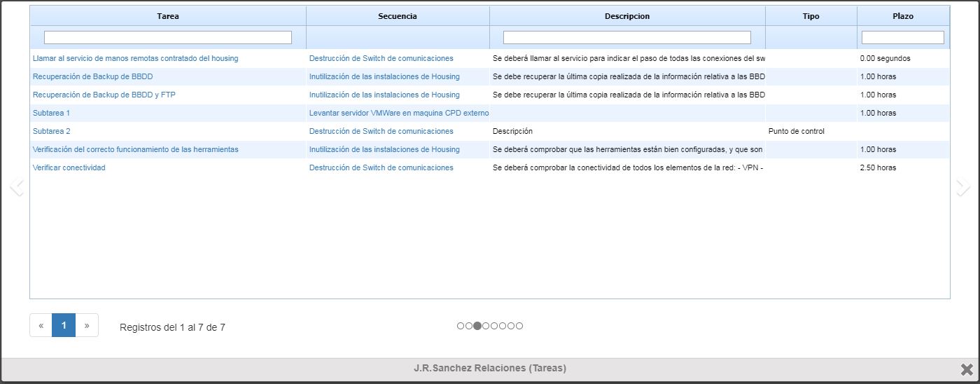Select the last carousel indicator dot
Image resolution: width=980 pixels, height=384 pixels.
pyautogui.click(x=519, y=326)
